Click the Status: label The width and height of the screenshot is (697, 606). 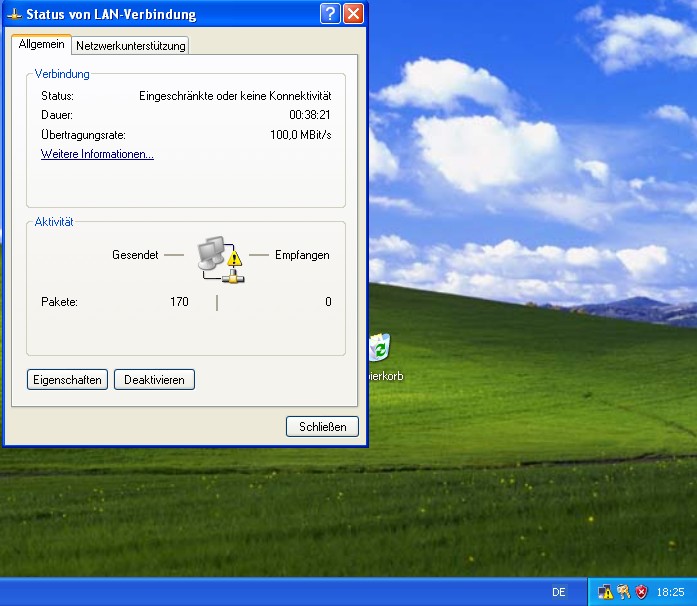point(57,96)
